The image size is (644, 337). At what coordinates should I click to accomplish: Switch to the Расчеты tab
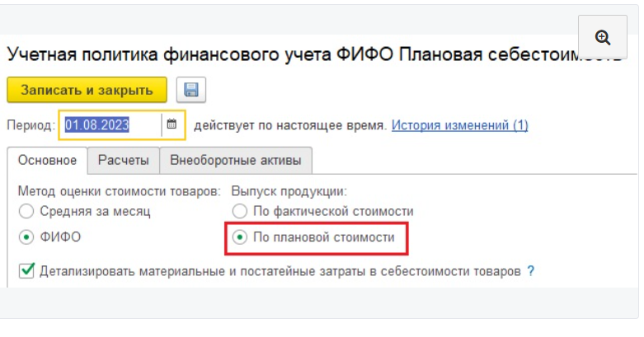pyautogui.click(x=124, y=160)
